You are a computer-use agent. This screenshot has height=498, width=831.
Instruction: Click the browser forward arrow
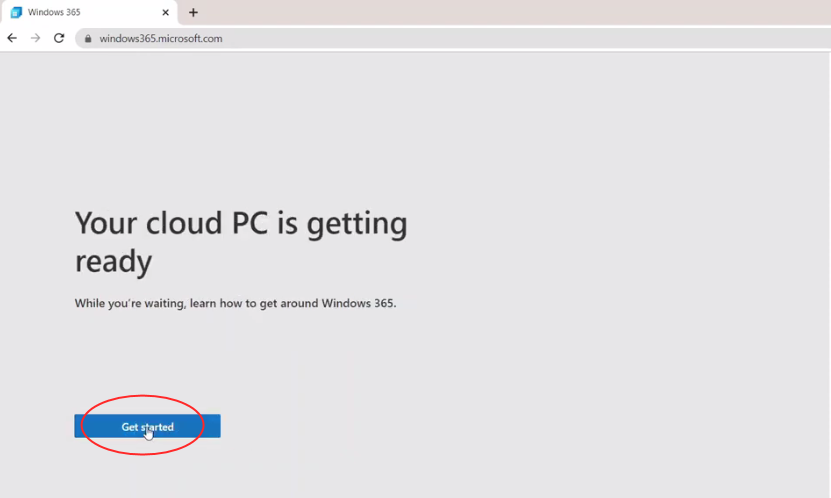[36, 38]
